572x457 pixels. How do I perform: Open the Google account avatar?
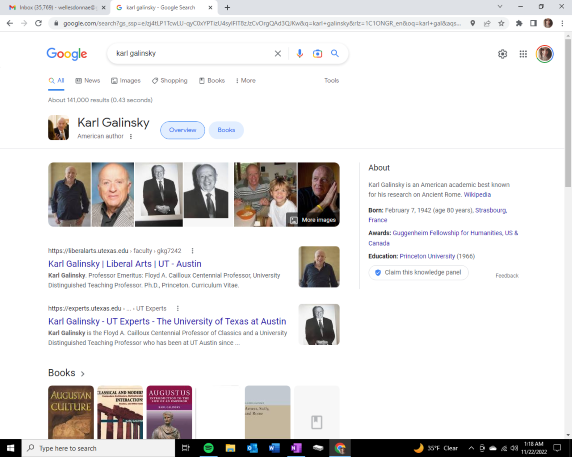(545, 54)
